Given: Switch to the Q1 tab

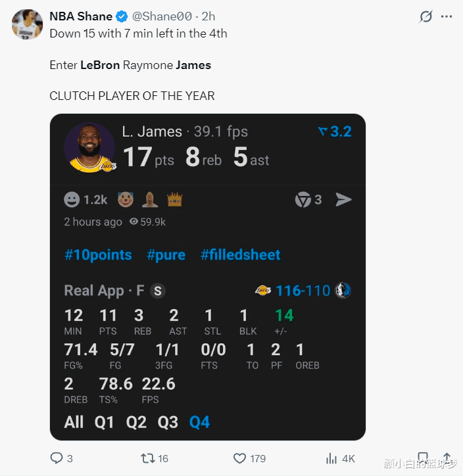Looking at the screenshot, I should tap(104, 422).
